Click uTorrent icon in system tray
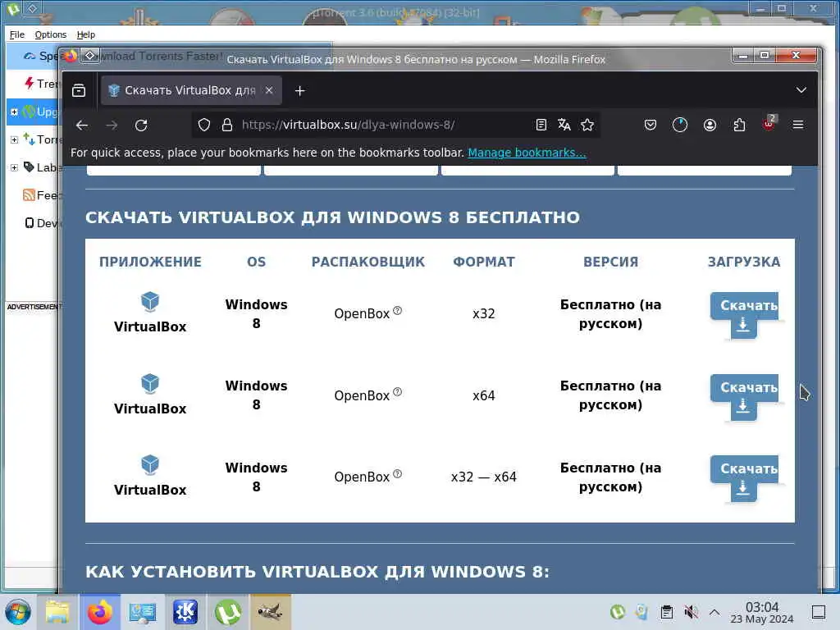The width and height of the screenshot is (840, 630). tap(617, 612)
